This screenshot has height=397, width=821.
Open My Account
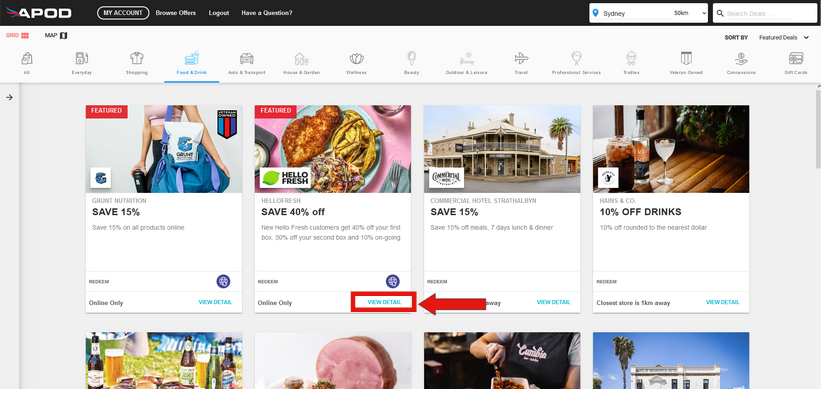coord(123,13)
